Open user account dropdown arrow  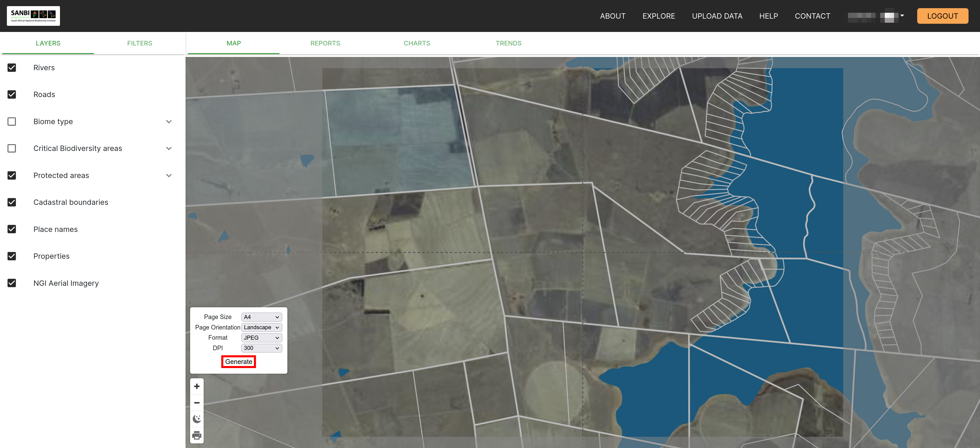pyautogui.click(x=902, y=16)
